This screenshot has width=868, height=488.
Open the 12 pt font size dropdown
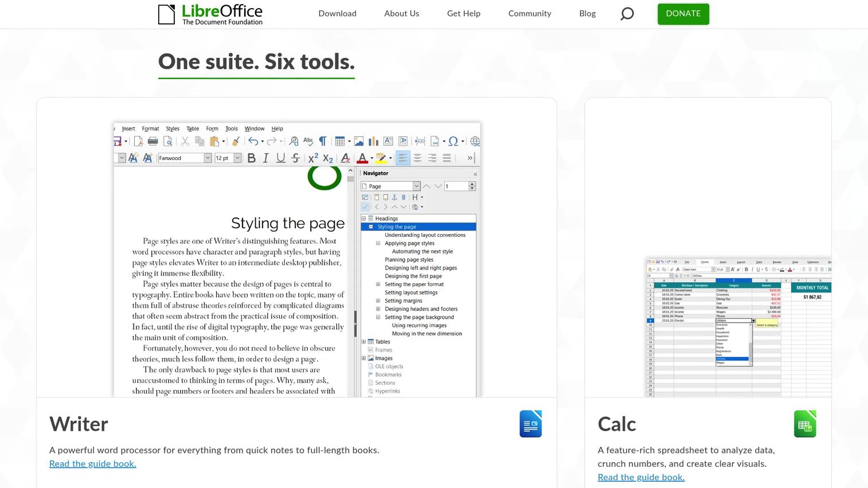tap(237, 158)
